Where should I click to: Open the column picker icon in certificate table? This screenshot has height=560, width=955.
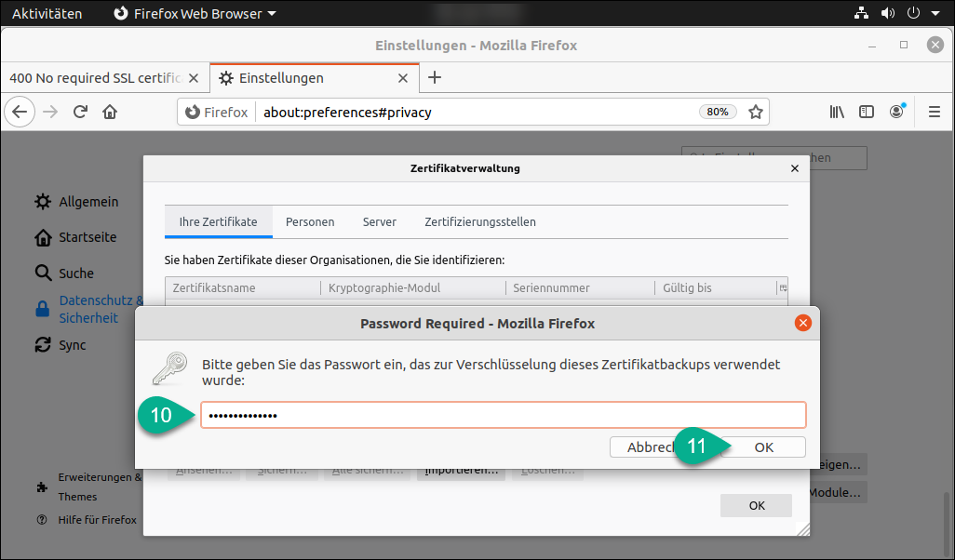point(783,288)
